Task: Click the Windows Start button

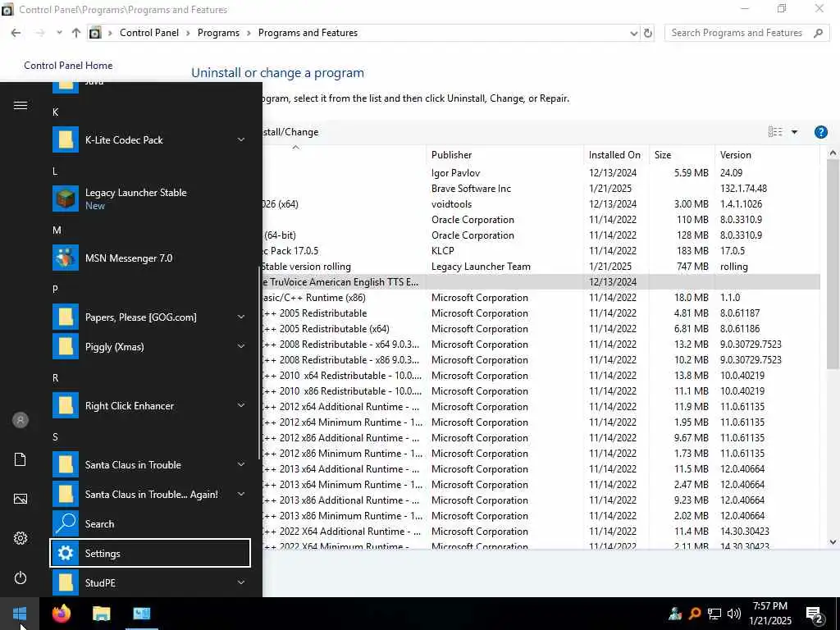Action: point(20,614)
